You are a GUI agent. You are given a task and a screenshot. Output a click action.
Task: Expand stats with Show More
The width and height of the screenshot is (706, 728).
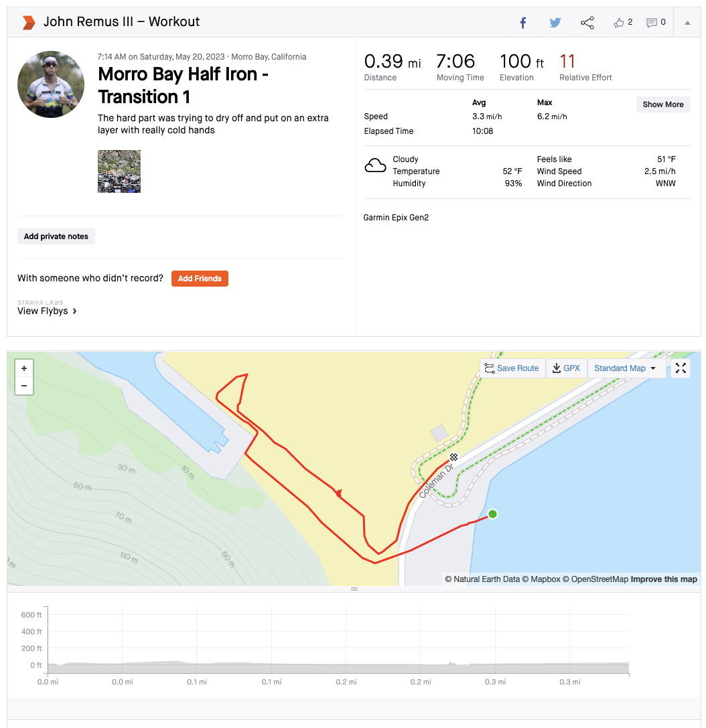coord(663,104)
